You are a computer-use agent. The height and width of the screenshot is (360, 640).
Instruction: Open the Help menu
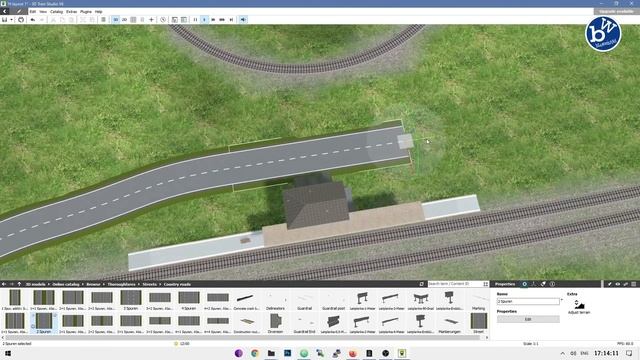coord(98,11)
